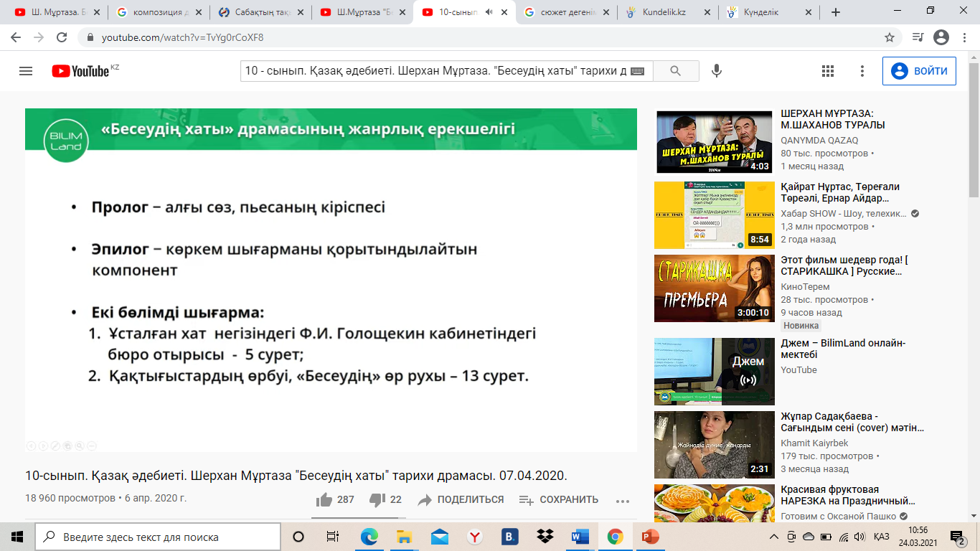Open Chrome profile avatar icon

pos(941,37)
